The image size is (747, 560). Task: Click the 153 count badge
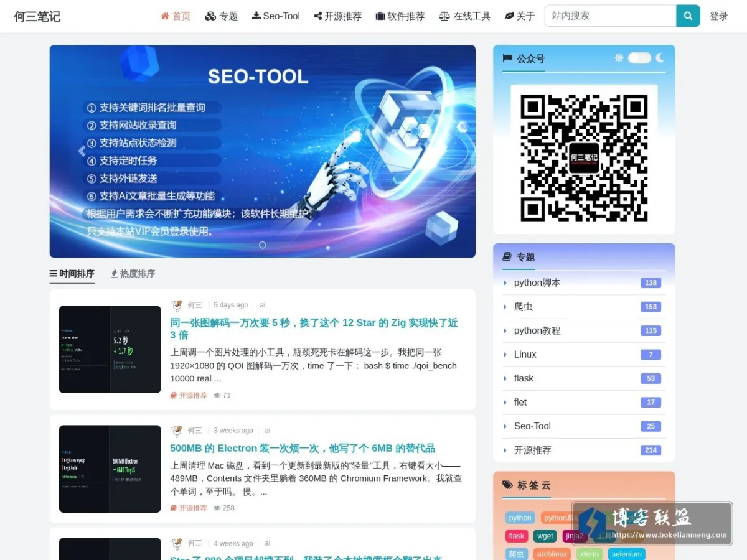tap(651, 307)
